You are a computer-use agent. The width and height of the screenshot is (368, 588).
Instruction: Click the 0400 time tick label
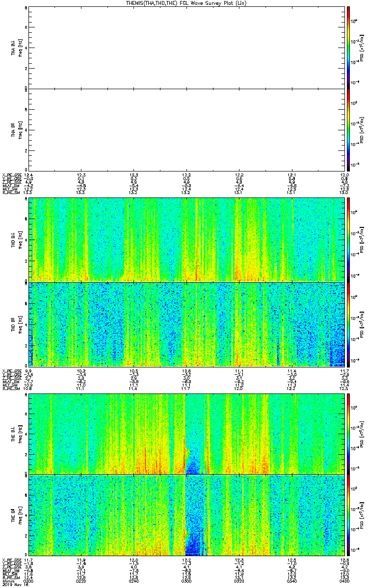point(344,581)
